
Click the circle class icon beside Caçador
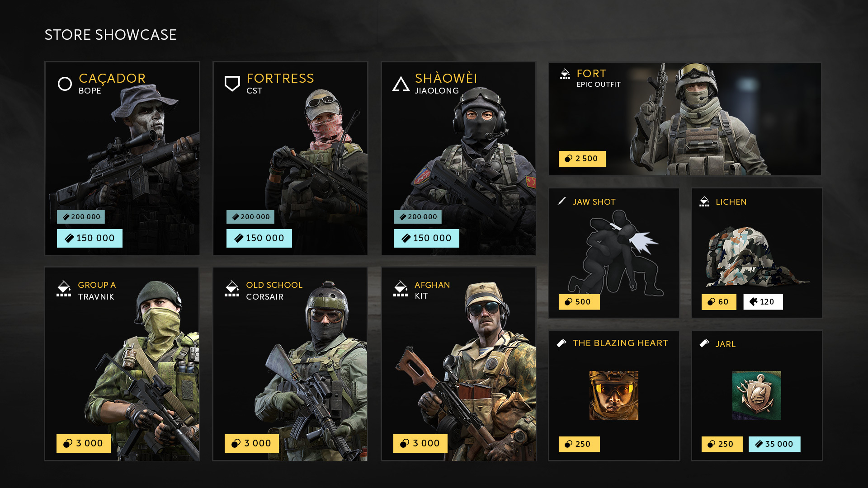65,84
